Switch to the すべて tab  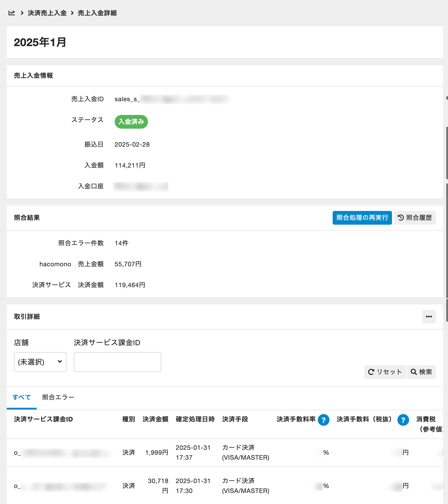pyautogui.click(x=22, y=397)
